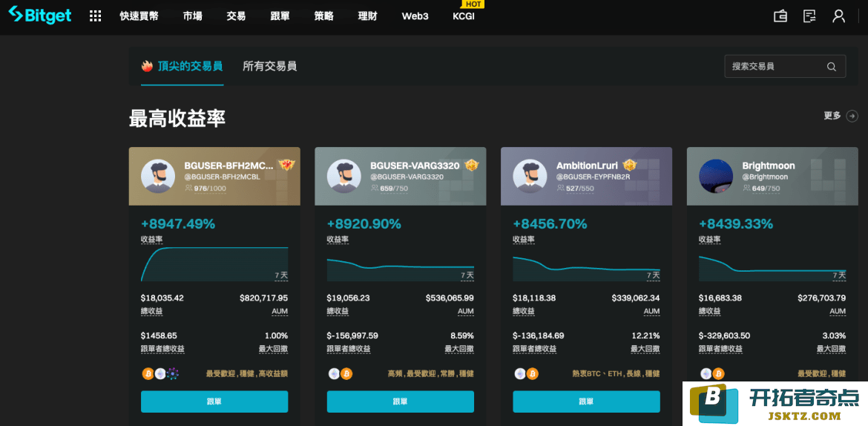Open 跟單 menu
The width and height of the screenshot is (868, 426).
(x=280, y=16)
